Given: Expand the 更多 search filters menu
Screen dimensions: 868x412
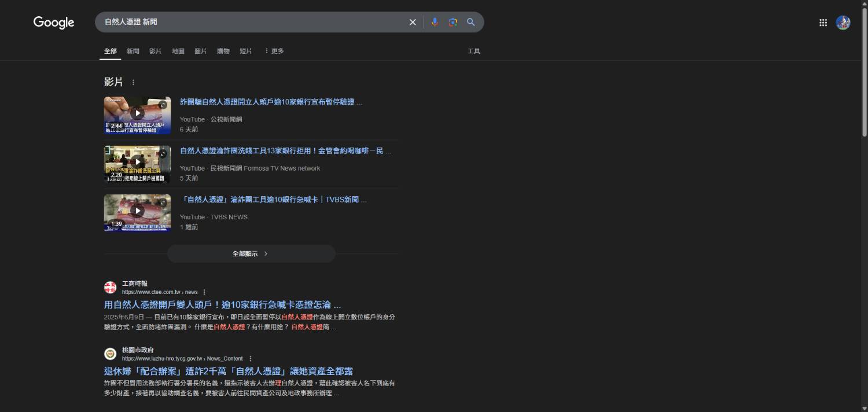Looking at the screenshot, I should [x=274, y=51].
